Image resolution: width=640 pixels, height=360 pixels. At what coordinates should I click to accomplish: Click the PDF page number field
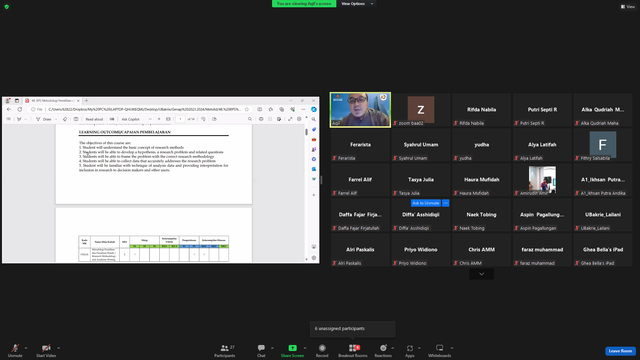180,119
